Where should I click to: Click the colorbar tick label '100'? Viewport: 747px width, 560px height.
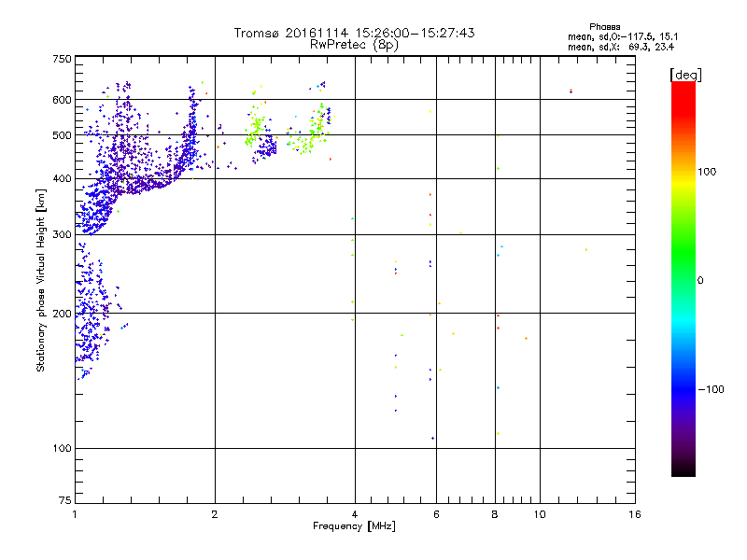coord(707,172)
